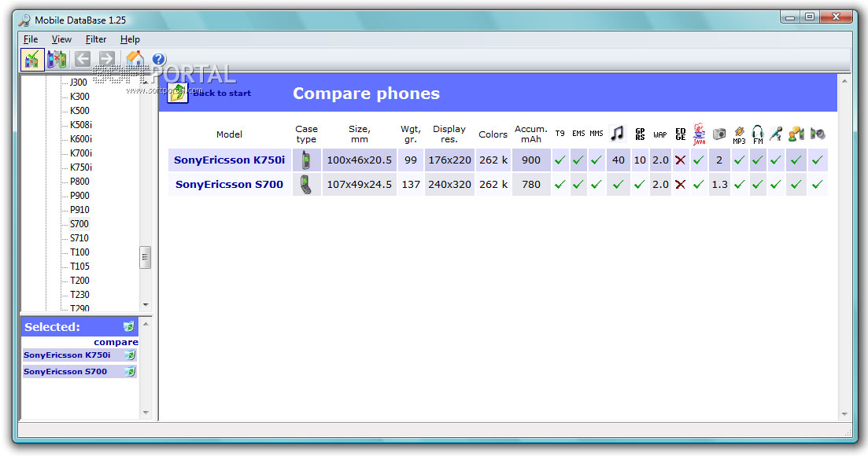This screenshot has width=868, height=456.
Task: Click the Java column header icon
Action: 699,134
